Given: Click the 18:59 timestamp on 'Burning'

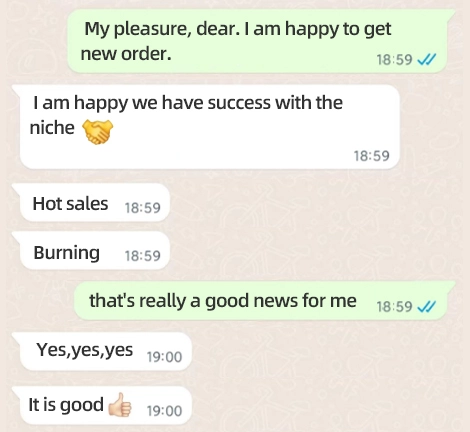Looking at the screenshot, I should point(143,256).
